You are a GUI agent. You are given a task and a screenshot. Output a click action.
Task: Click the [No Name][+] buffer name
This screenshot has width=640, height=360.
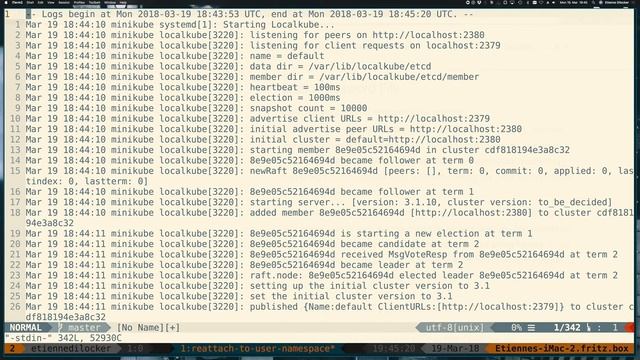148,327
